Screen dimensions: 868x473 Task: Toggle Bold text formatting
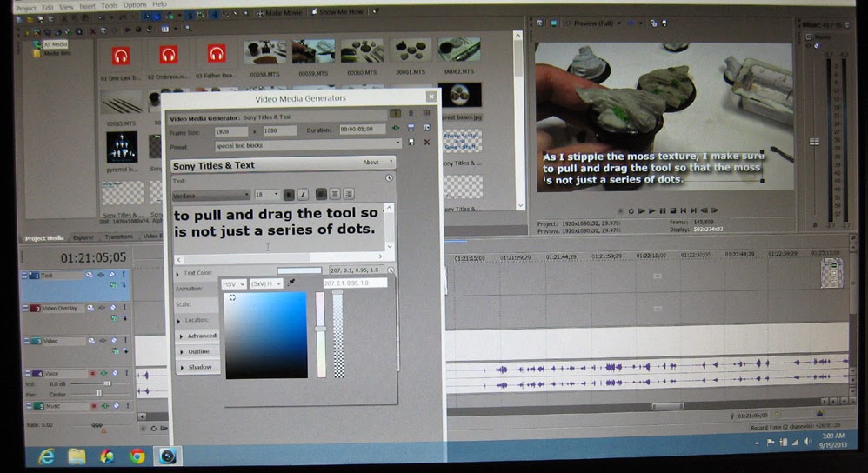point(289,194)
